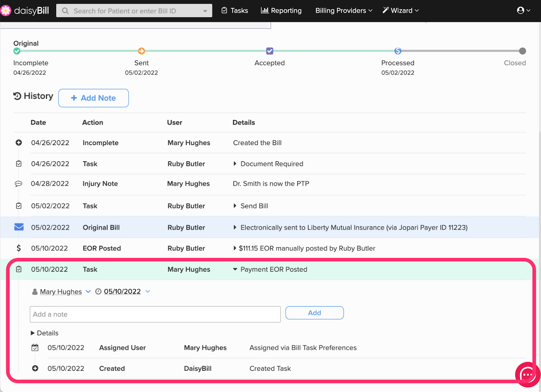Click the Incomplete green checkmark marker
The height and width of the screenshot is (392, 541).
tap(17, 51)
